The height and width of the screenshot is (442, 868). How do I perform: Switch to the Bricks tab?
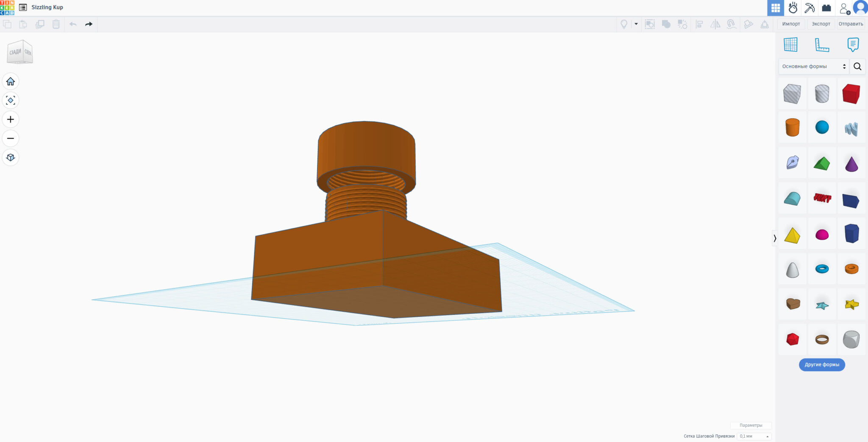coord(826,8)
